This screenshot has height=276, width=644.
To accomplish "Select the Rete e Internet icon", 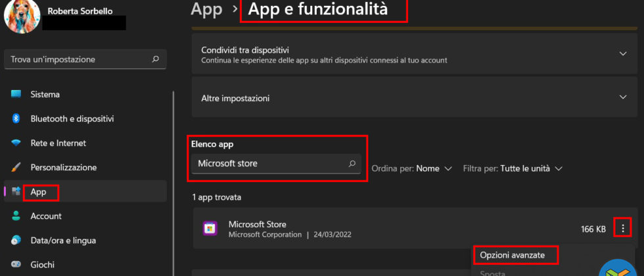I will [16, 143].
